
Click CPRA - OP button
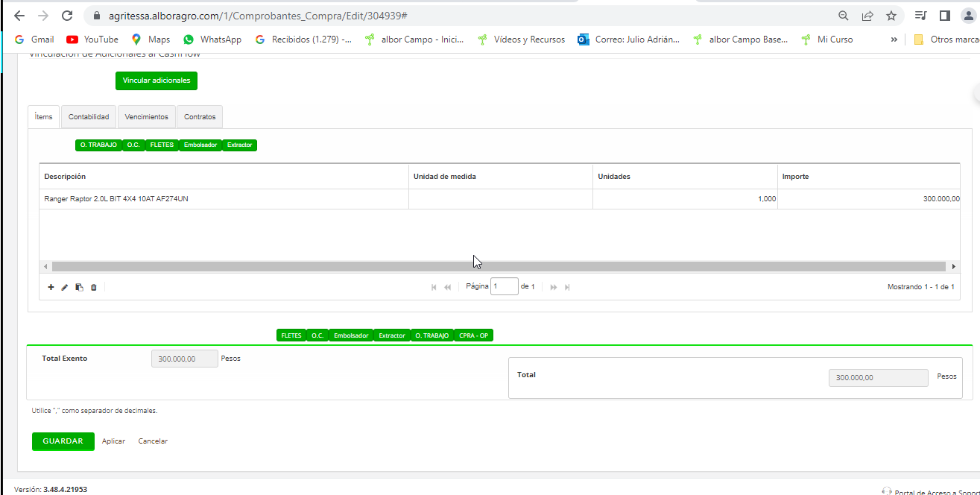coord(474,335)
